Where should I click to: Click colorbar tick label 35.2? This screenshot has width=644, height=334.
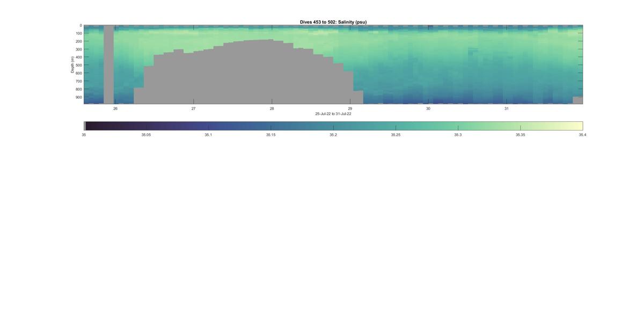333,135
